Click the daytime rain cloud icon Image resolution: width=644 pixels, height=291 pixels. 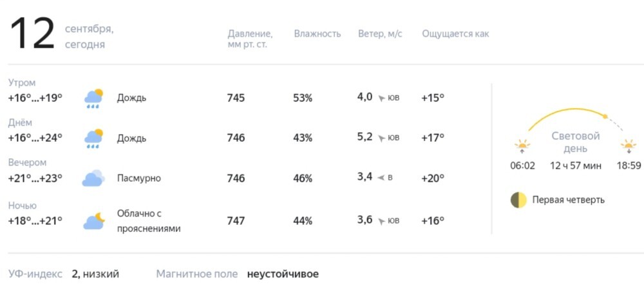coord(93,138)
